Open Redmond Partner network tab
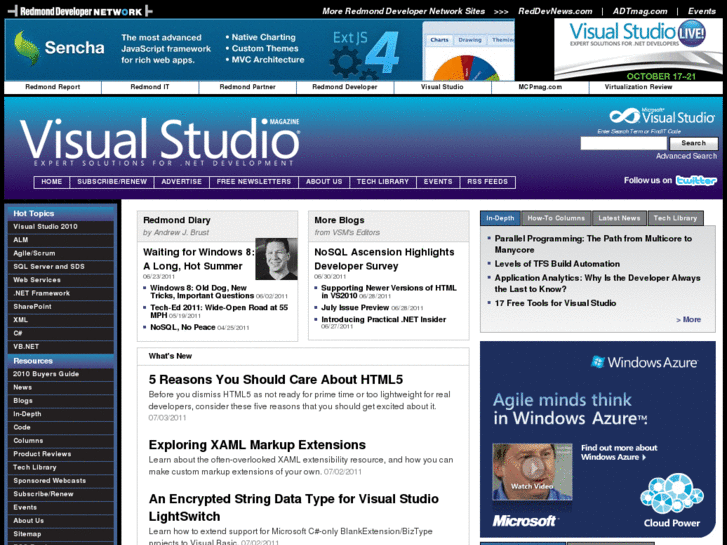Viewport: 727px width, 545px height. pos(247,87)
